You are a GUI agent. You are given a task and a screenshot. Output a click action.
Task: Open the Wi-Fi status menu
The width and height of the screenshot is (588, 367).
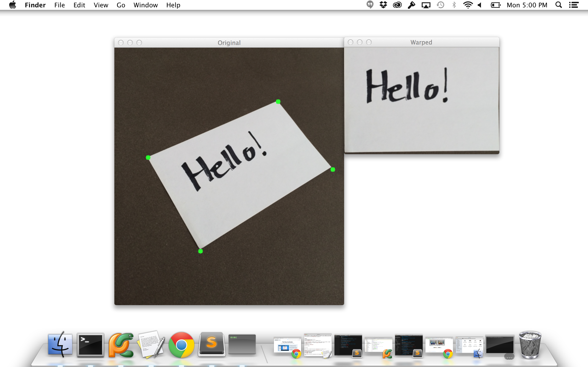tap(468, 5)
